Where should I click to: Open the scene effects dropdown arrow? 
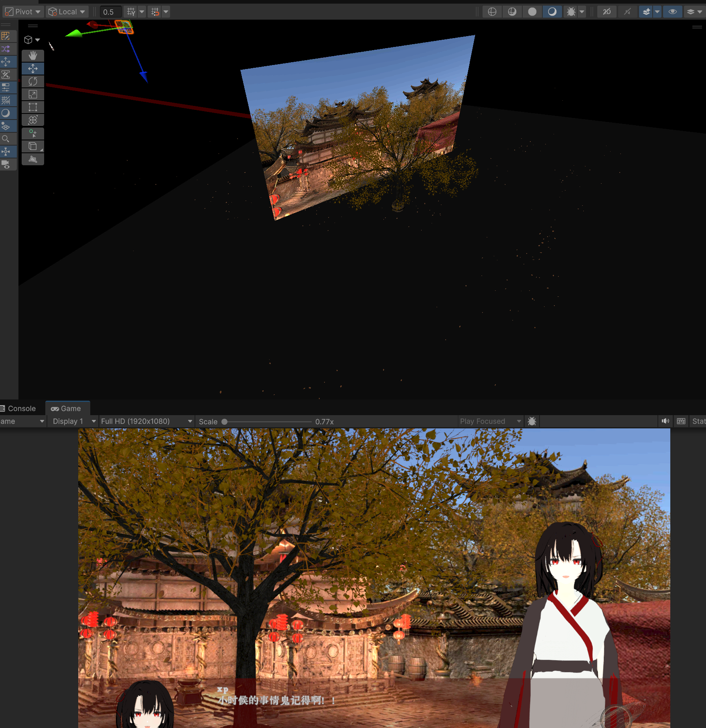point(657,12)
